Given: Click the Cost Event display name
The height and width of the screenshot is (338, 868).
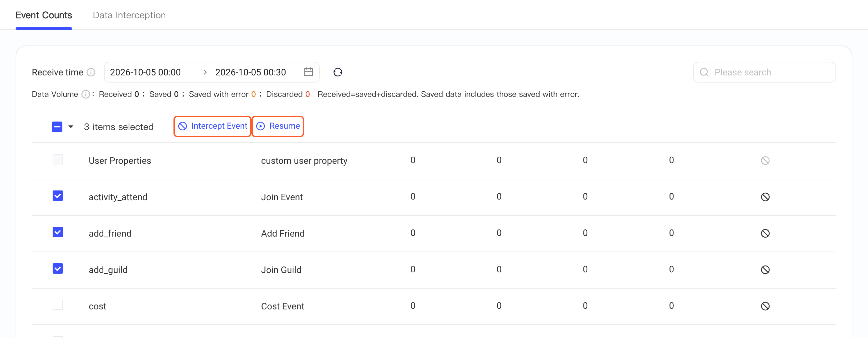Looking at the screenshot, I should pyautogui.click(x=282, y=306).
